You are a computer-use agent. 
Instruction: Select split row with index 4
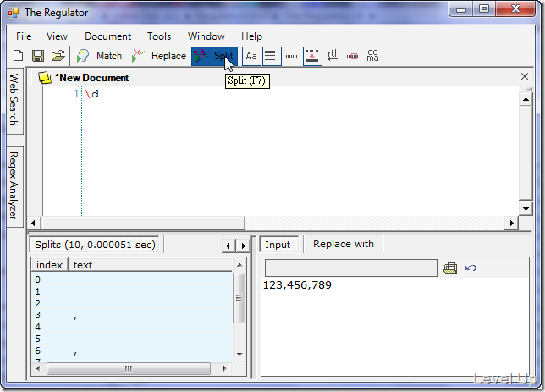132,327
